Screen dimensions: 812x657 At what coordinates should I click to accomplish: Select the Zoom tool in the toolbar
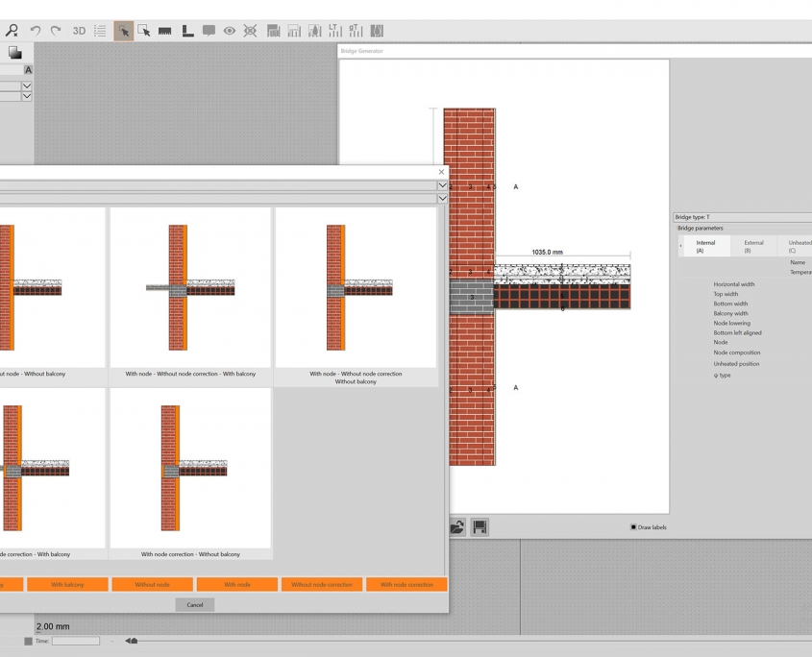coord(12,30)
